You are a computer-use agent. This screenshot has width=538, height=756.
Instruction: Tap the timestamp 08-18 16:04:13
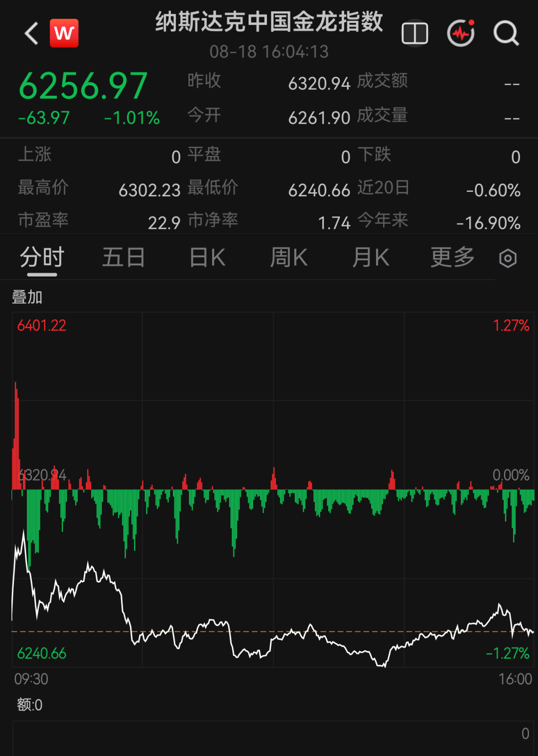point(269,52)
